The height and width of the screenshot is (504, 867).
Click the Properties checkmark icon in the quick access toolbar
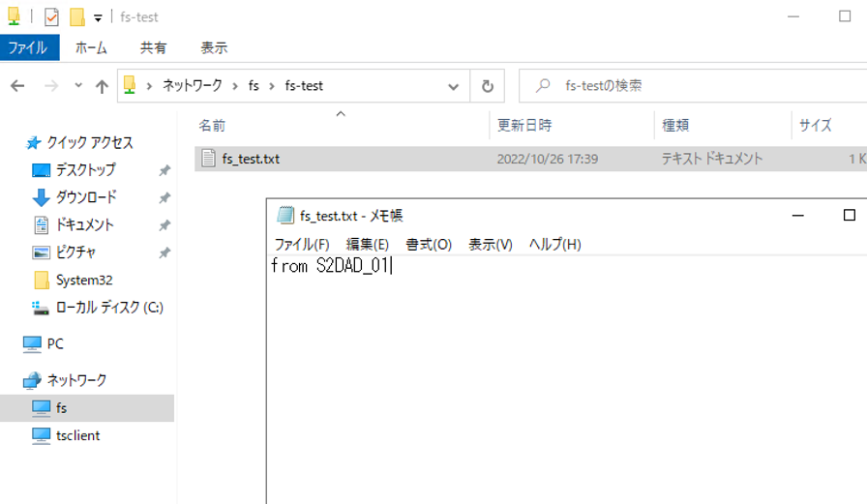click(x=51, y=17)
